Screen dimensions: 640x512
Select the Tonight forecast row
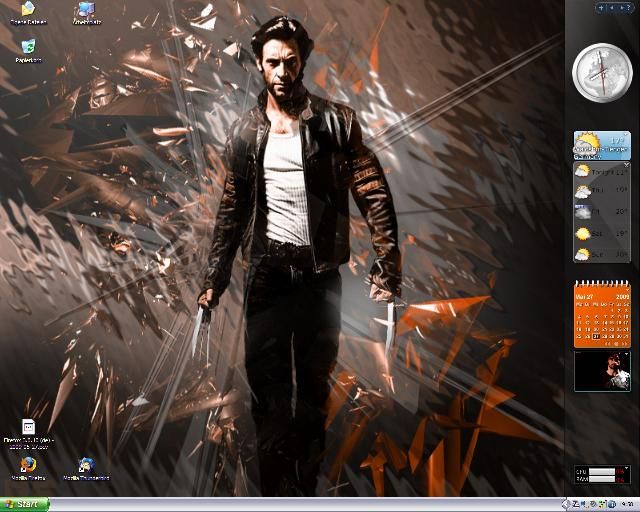(602, 171)
